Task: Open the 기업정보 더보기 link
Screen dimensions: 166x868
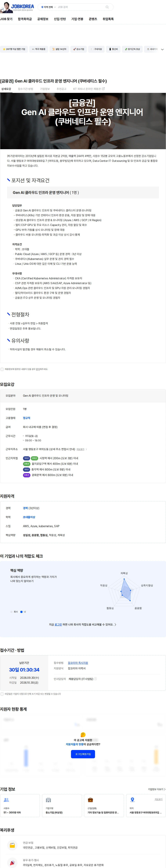Action: point(157,789)
